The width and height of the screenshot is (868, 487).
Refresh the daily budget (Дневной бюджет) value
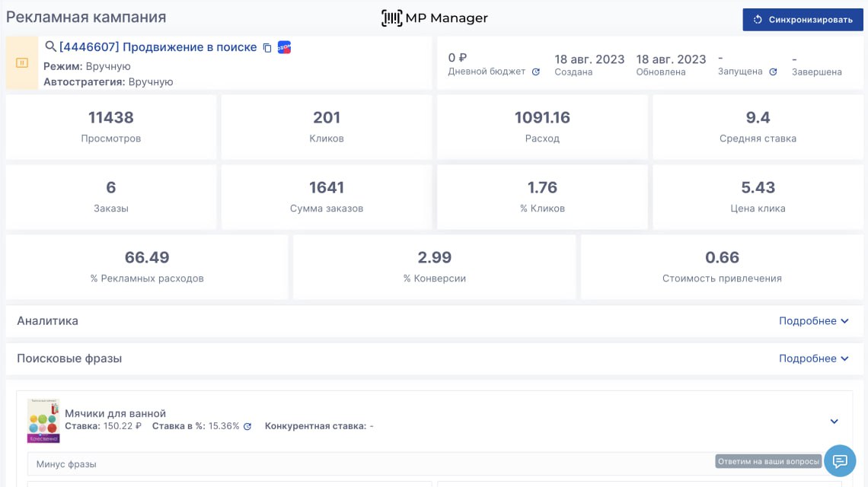536,72
